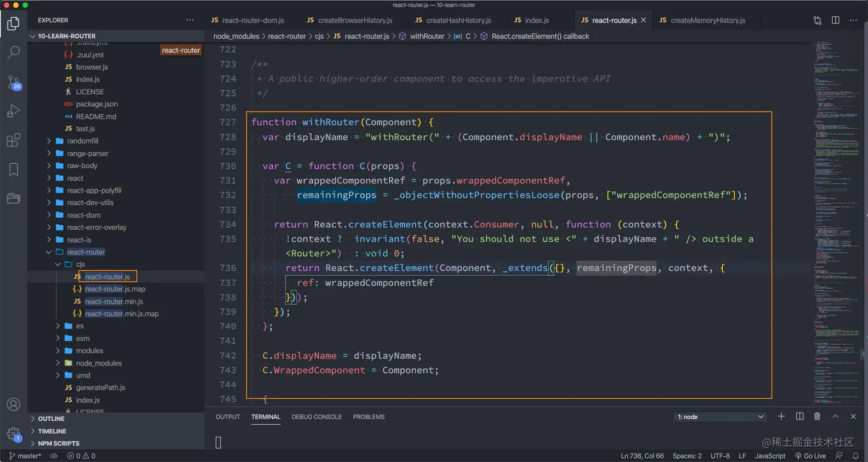
Task: Switch to index.js editor tab
Action: [532, 20]
